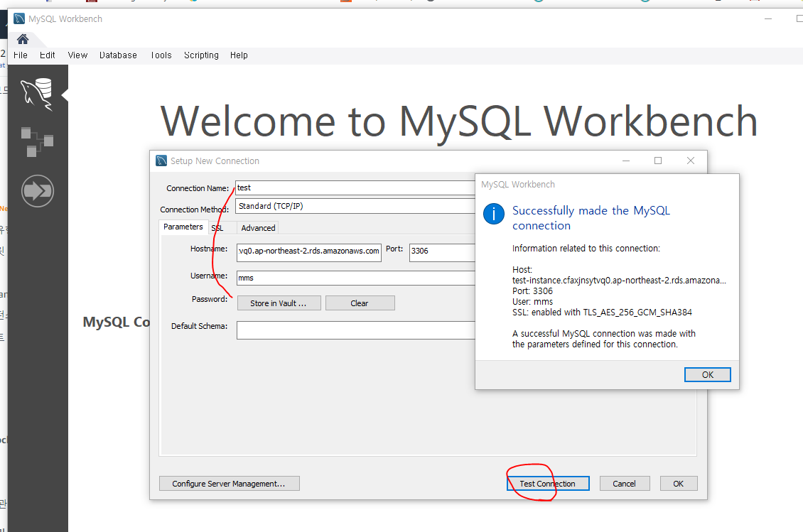Click the Default Schema input field
The height and width of the screenshot is (532, 803).
(356, 330)
